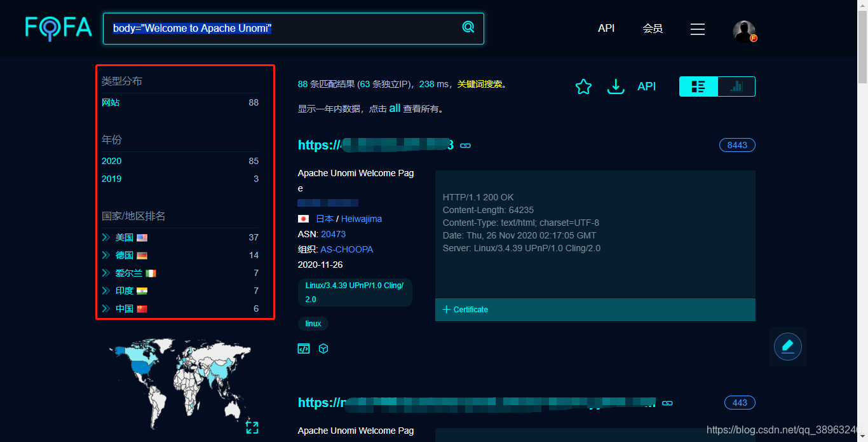This screenshot has width=868, height=442.
Task: Click the HTTP/1.1 200 OK header text
Action: [x=478, y=197]
